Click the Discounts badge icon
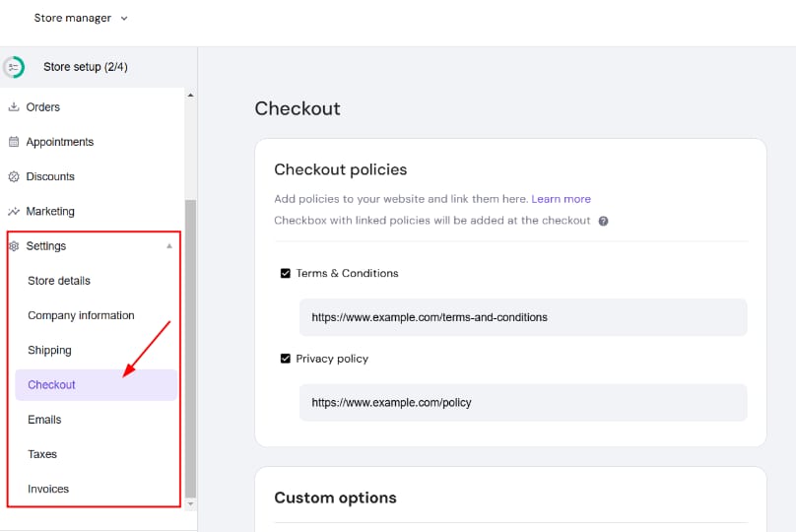 [x=14, y=177]
